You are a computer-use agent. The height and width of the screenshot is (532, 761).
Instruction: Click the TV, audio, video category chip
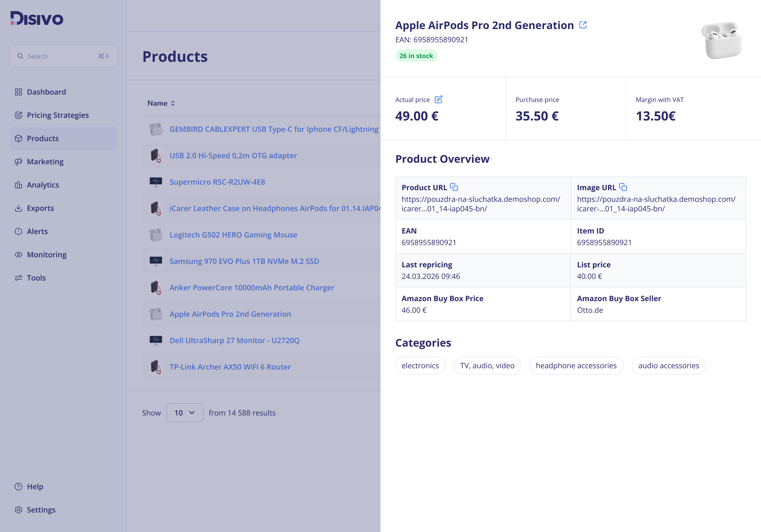[487, 365]
